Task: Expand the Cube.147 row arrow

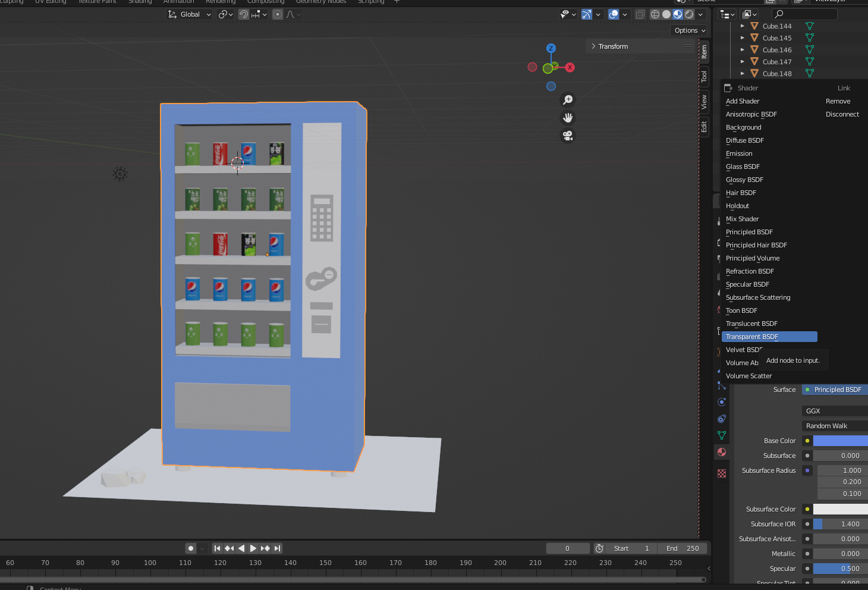Action: 742,62
